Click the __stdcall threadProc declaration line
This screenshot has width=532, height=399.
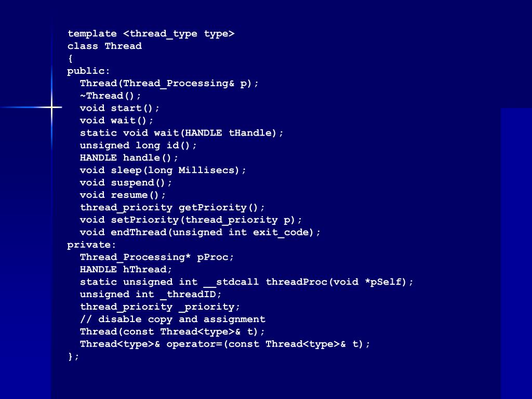(247, 282)
